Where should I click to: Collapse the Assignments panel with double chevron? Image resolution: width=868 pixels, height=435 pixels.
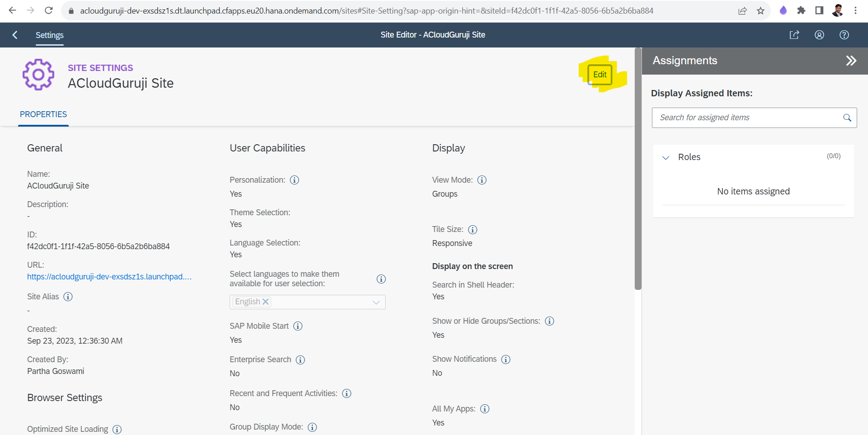(x=851, y=61)
